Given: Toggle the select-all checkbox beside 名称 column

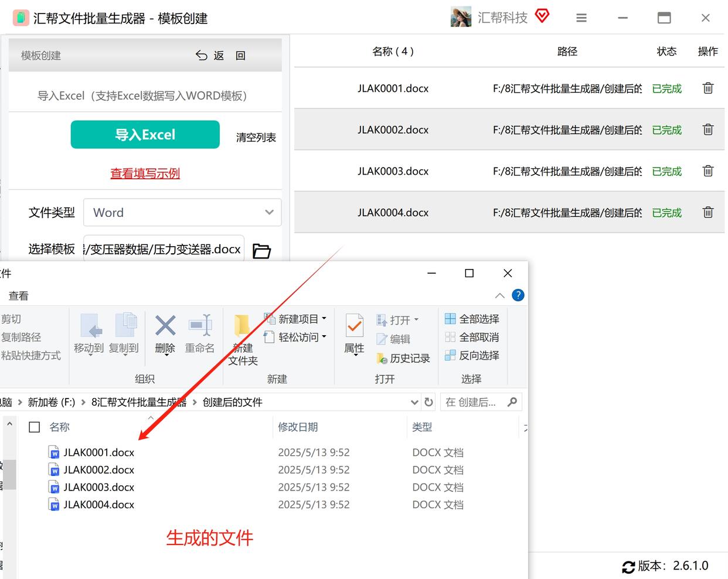Looking at the screenshot, I should [x=35, y=427].
